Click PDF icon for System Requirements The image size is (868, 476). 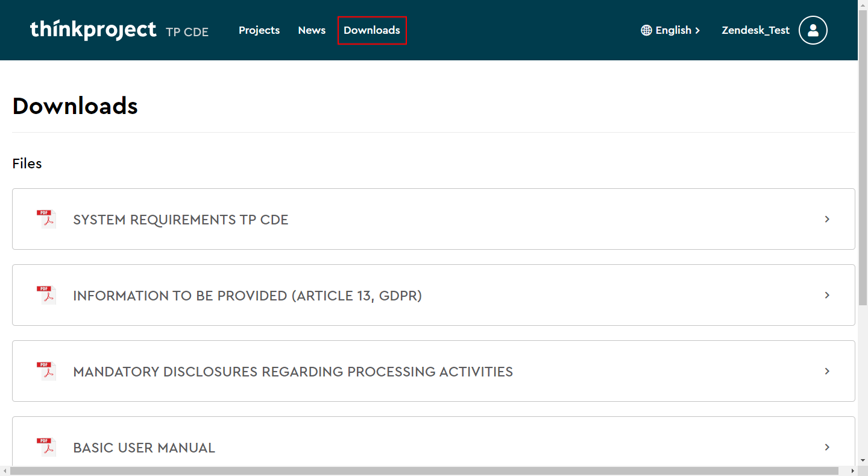[46, 219]
